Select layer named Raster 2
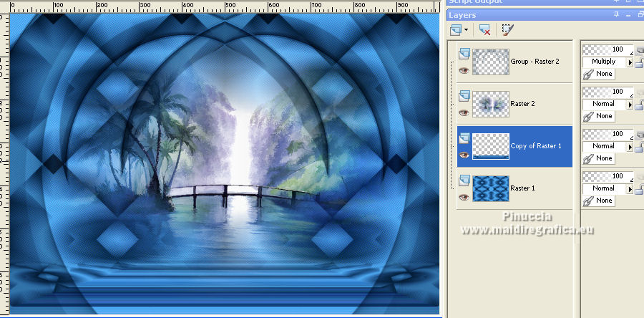The image size is (644, 318). coord(522,104)
